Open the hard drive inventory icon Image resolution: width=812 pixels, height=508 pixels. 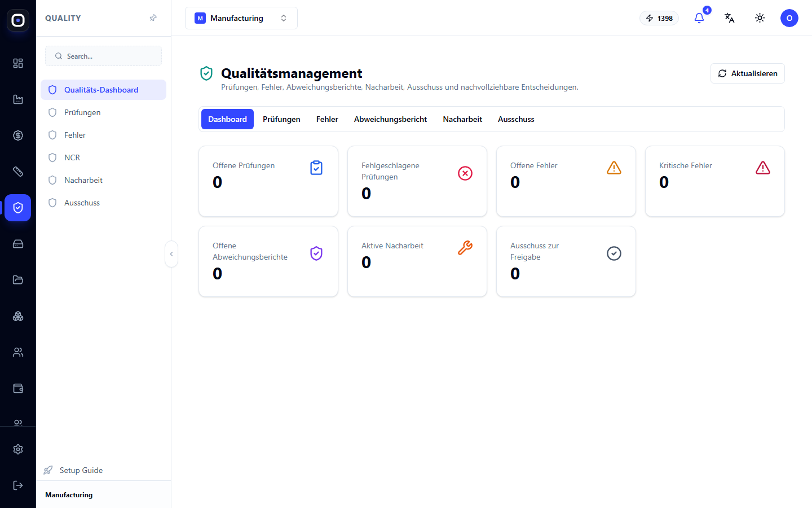(18, 244)
